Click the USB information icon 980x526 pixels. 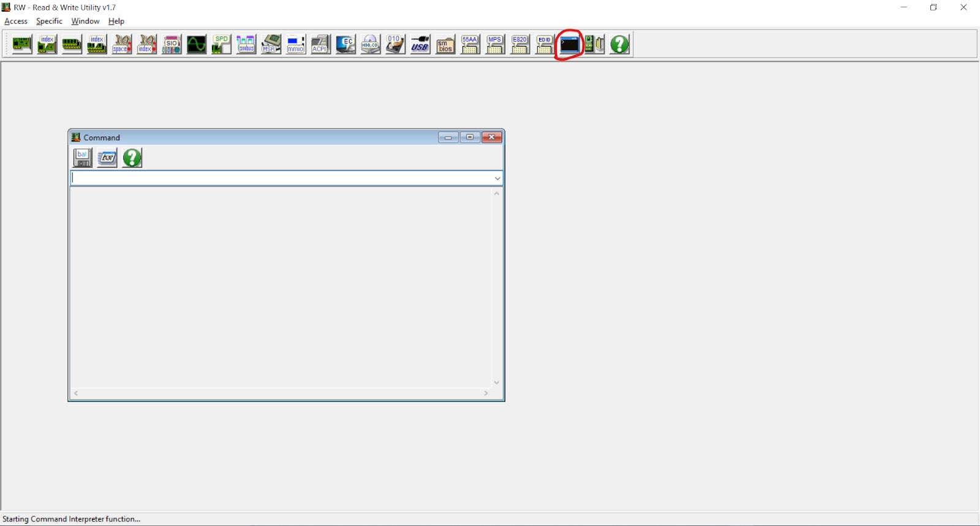[420, 44]
